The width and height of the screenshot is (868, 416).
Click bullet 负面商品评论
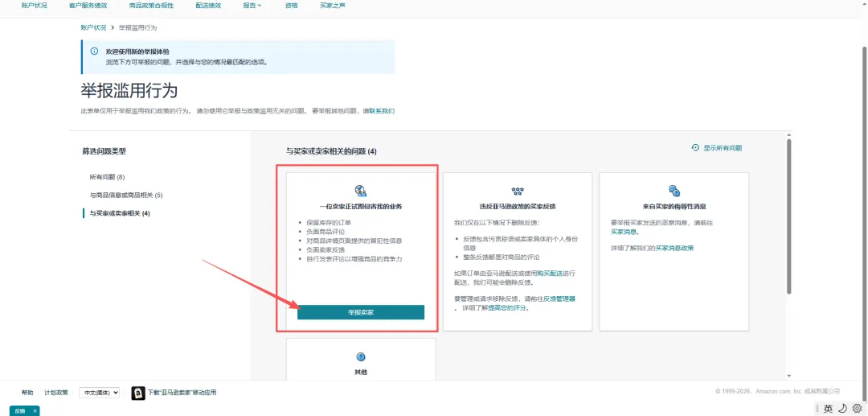[325, 232]
